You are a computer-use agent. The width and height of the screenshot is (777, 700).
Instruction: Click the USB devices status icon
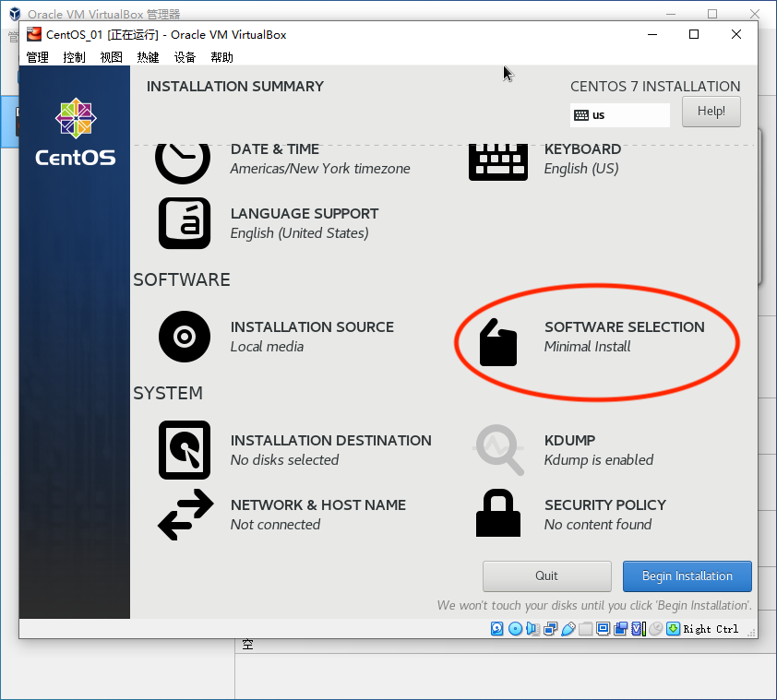[568, 629]
